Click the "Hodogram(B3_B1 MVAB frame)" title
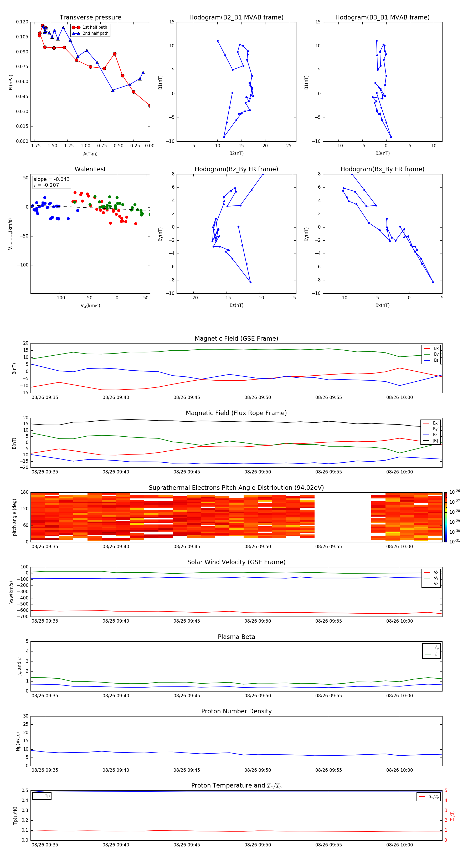This screenshot has width=473, height=868. click(x=382, y=18)
